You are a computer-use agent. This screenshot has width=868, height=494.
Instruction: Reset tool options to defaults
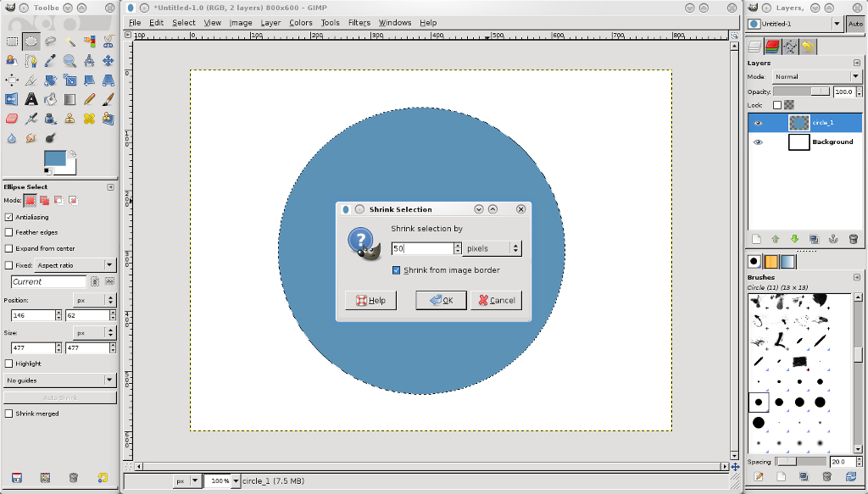103,477
